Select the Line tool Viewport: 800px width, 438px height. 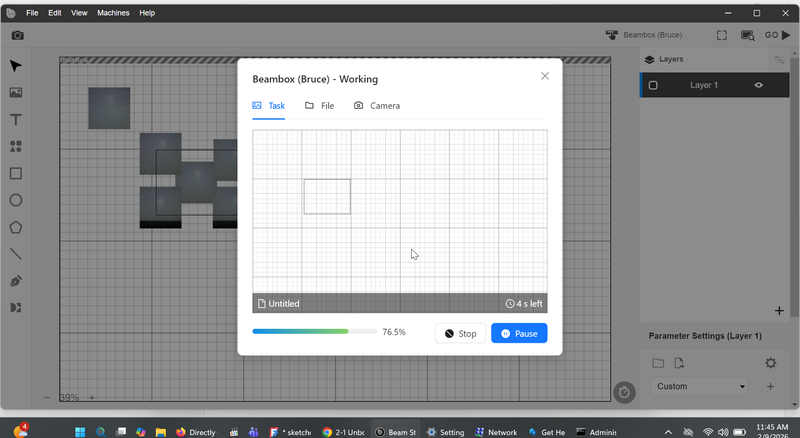click(x=16, y=254)
